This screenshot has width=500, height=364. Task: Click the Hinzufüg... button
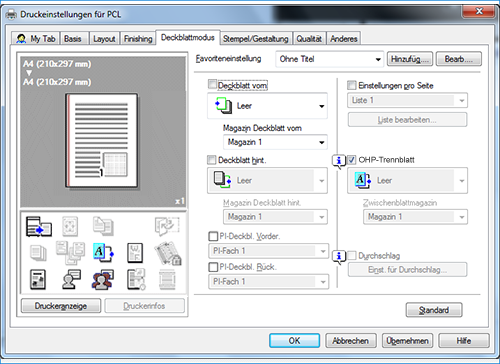[410, 59]
